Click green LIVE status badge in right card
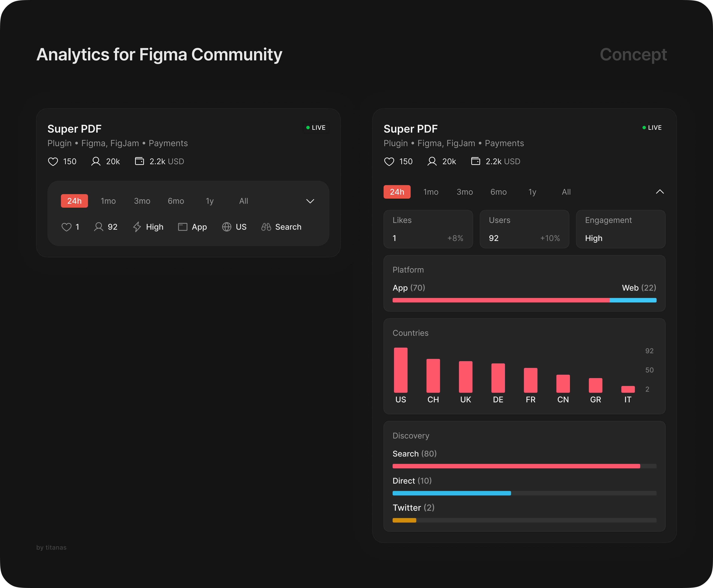 652,128
